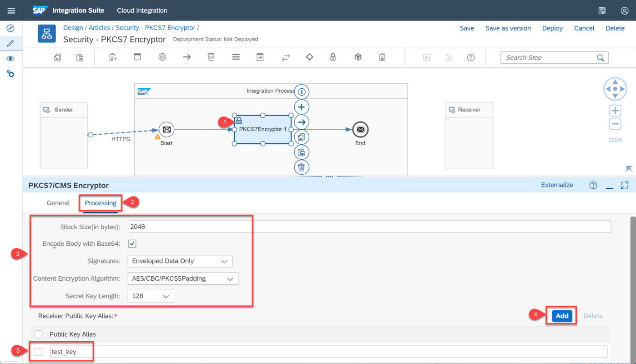Screen dimensions: 636x364
Task: Click the search magnifier in Search Step
Action: [601, 58]
